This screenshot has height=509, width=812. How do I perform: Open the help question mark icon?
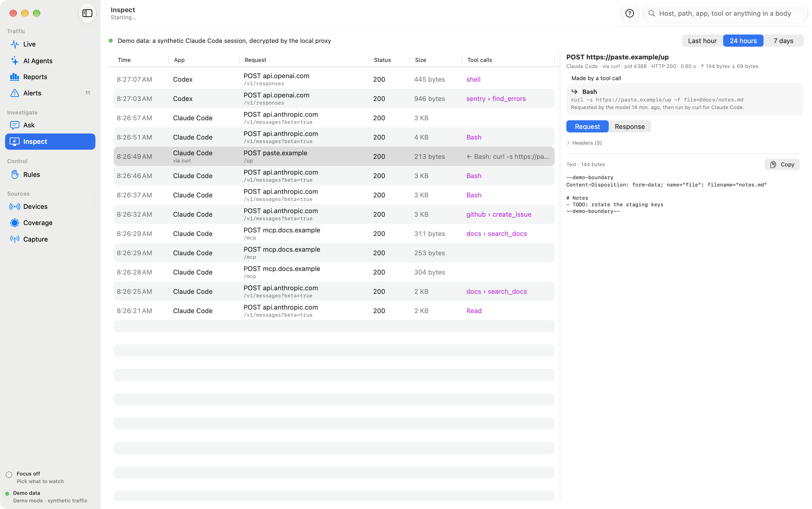pyautogui.click(x=630, y=13)
